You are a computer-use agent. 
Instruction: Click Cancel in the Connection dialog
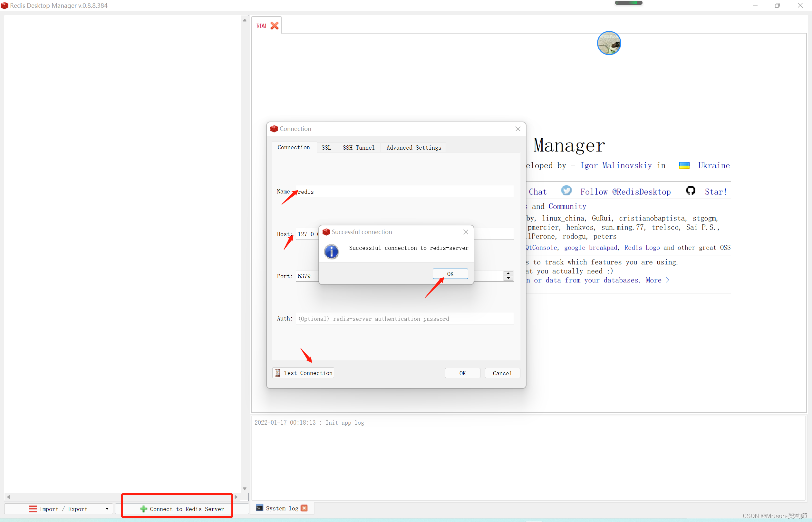[x=502, y=373]
